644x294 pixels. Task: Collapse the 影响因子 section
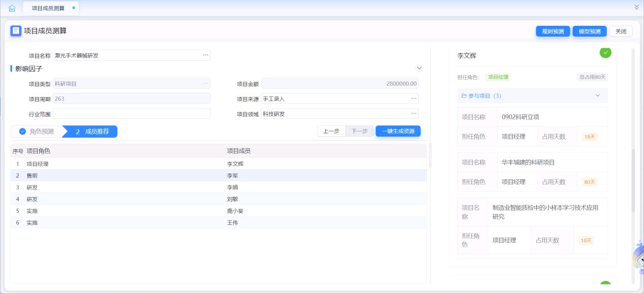[x=419, y=68]
